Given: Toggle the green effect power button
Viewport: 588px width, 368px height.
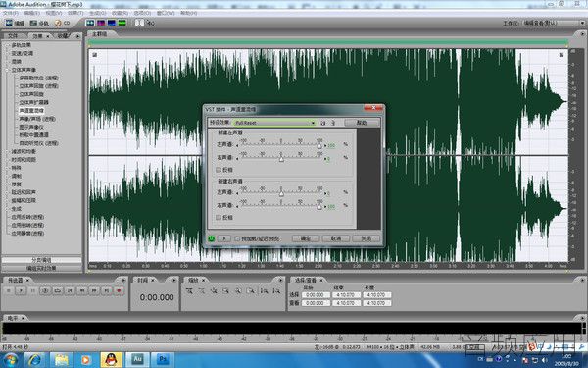Looking at the screenshot, I should pyautogui.click(x=211, y=238).
